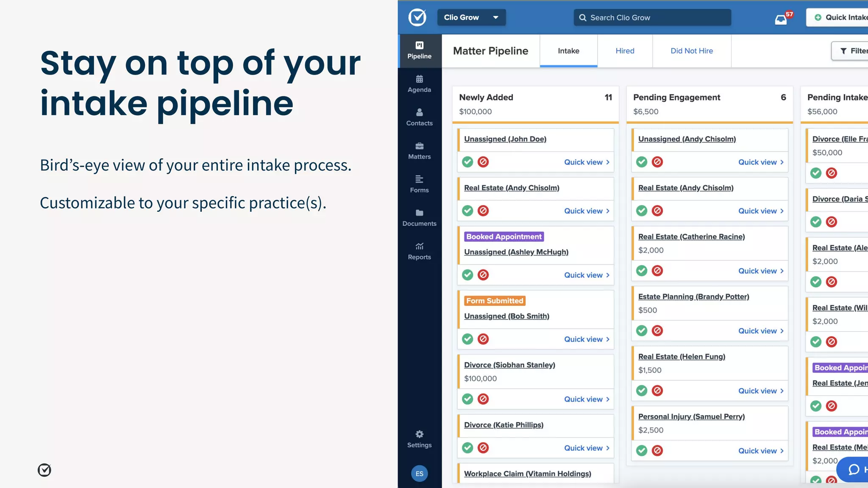Click green check on Brandy Potter card
This screenshot has height=488, width=868.
[x=642, y=331]
